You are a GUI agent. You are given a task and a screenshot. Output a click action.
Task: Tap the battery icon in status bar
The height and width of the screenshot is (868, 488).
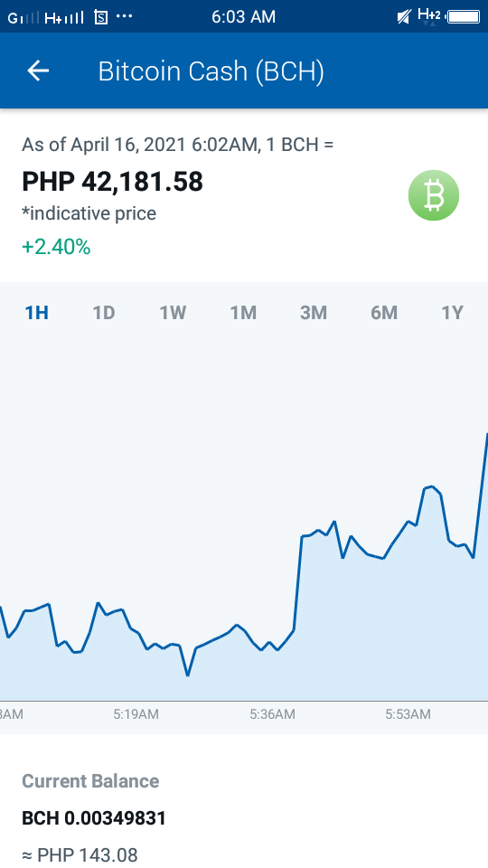(464, 16)
